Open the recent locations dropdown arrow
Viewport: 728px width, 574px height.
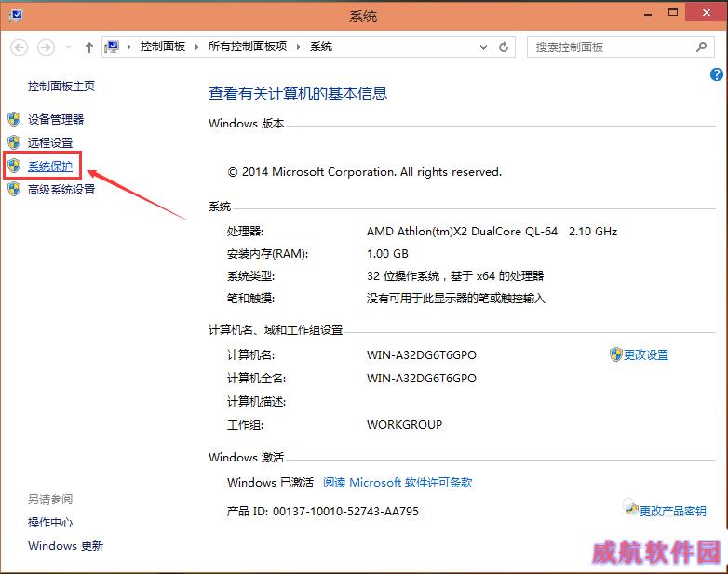pyautogui.click(x=68, y=47)
